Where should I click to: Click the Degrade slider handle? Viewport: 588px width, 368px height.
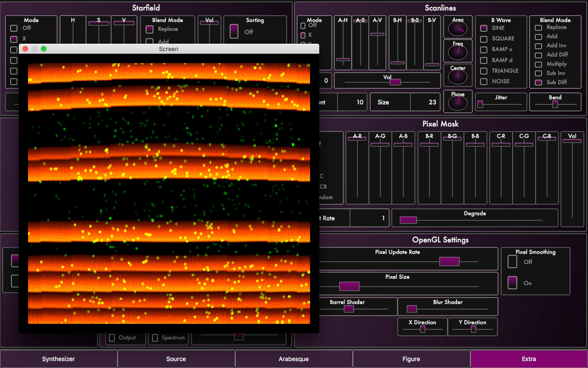(x=408, y=220)
